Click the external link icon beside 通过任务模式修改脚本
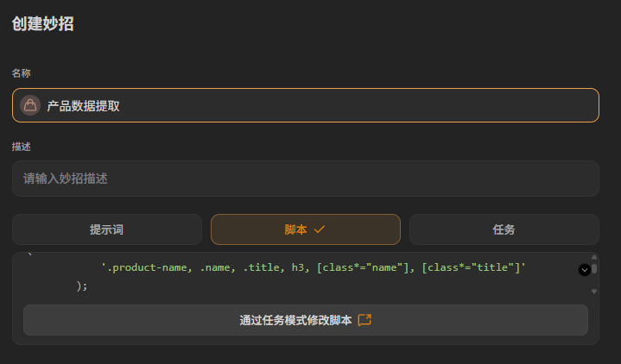 click(x=364, y=320)
